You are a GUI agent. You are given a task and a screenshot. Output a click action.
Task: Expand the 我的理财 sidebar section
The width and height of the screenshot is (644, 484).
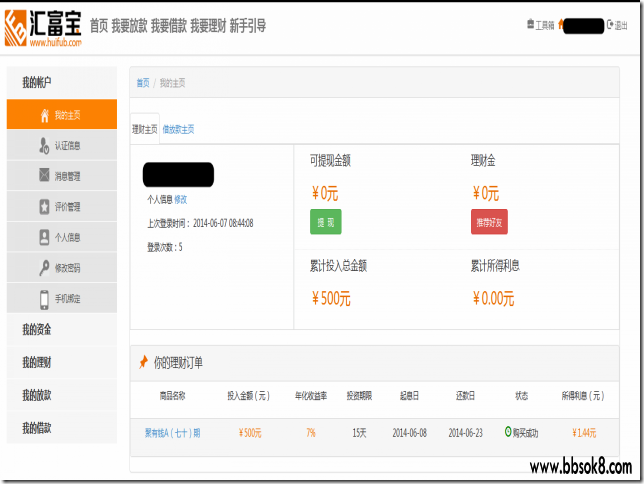(x=37, y=362)
